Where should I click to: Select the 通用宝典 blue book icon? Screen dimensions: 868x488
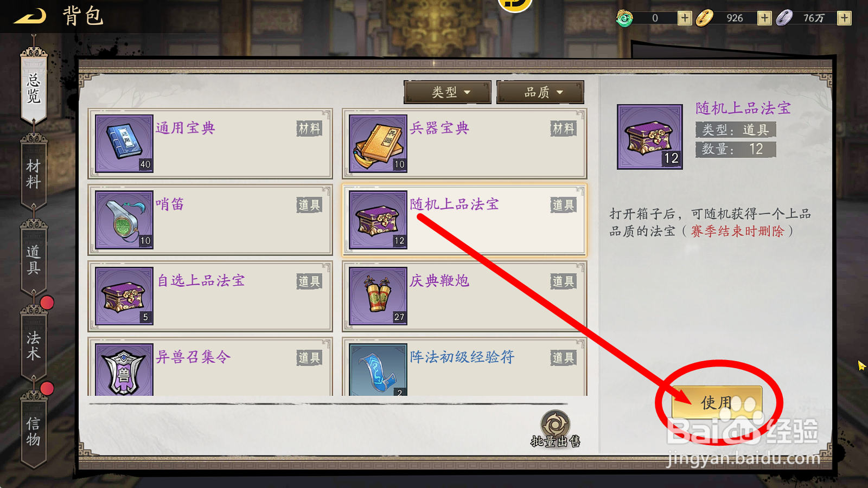click(x=124, y=144)
